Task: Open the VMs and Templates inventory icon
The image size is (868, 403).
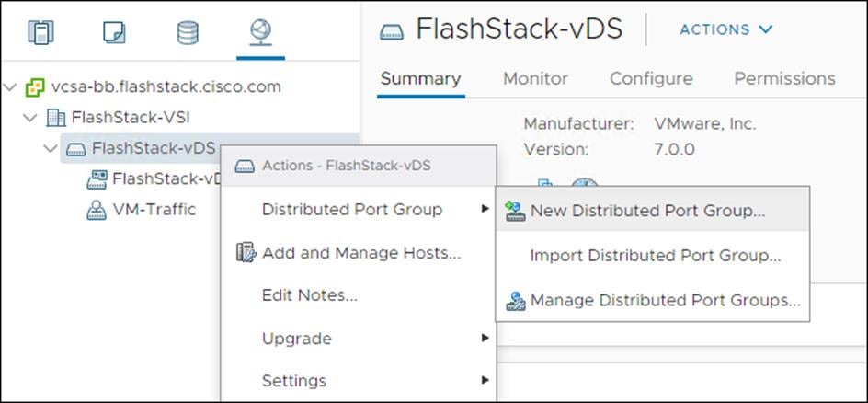Action: (x=114, y=33)
